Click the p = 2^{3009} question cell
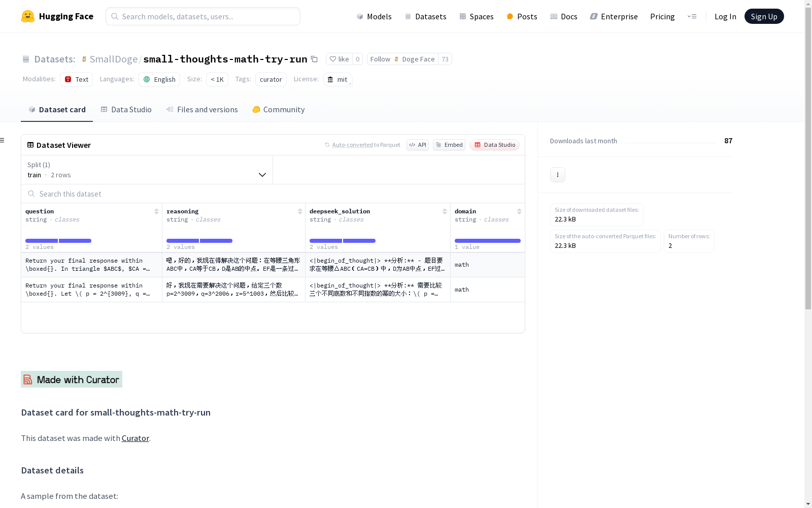The width and height of the screenshot is (812, 508). point(91,290)
